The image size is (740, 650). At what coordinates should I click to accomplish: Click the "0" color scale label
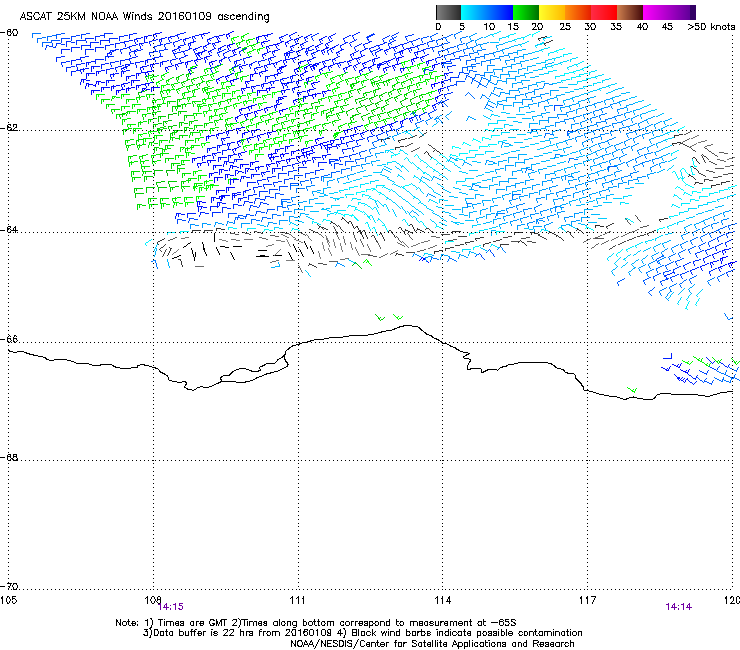[438, 27]
